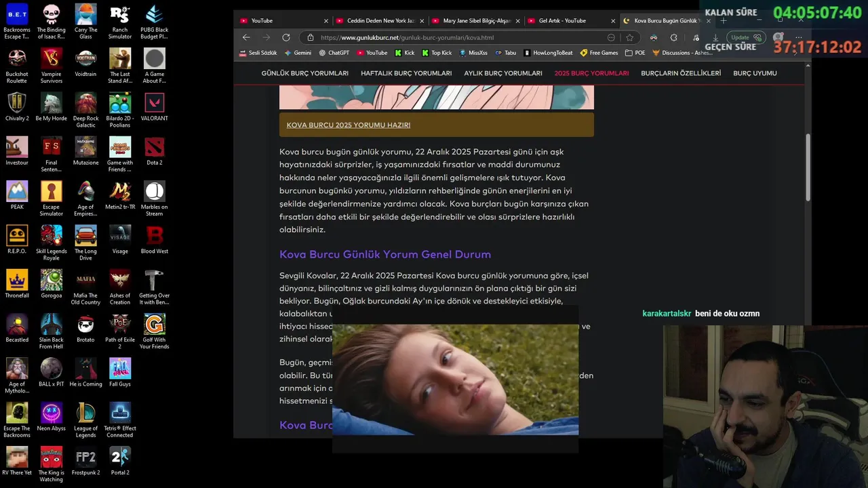Open VALORANT desktop icon

[x=155, y=106]
